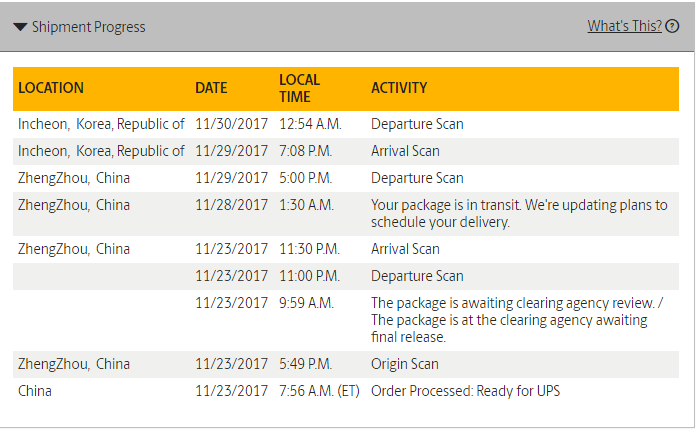Click the LOCAL TIME column header
696x447 pixels.
300,88
